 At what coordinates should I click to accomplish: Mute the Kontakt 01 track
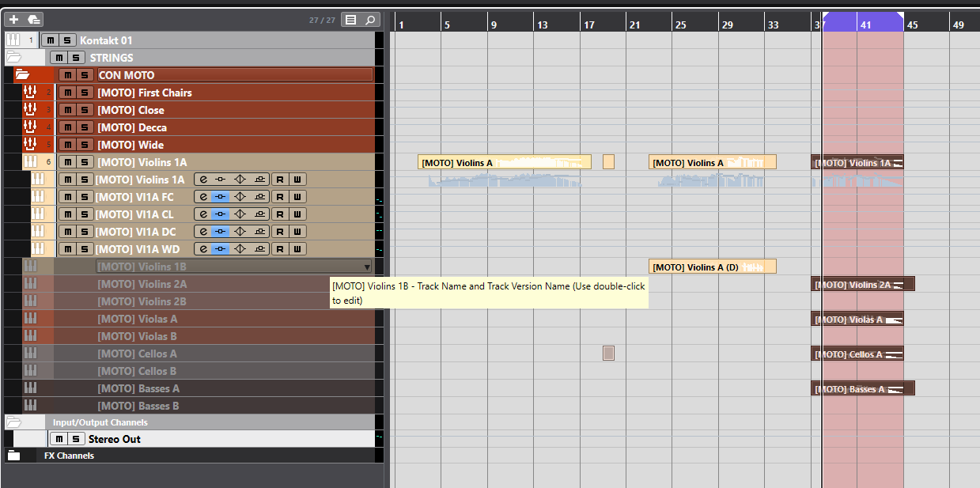pyautogui.click(x=50, y=40)
